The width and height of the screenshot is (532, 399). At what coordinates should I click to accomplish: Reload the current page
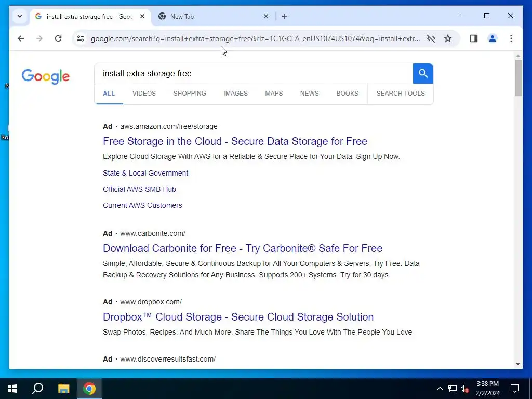click(58, 38)
